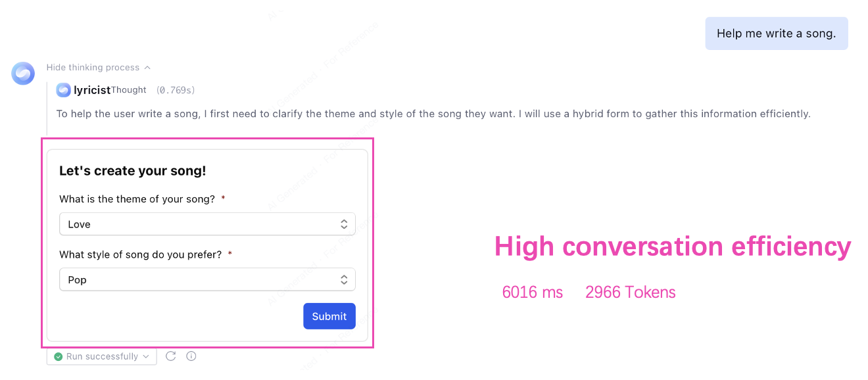Click the 6016 ms latency text
This screenshot has width=868, height=380.
point(532,293)
